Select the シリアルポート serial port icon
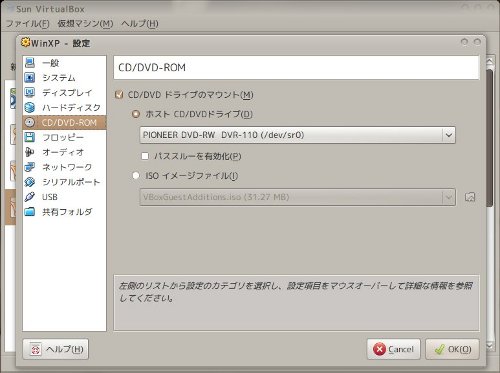The height and width of the screenshot is (373, 500). [30, 182]
